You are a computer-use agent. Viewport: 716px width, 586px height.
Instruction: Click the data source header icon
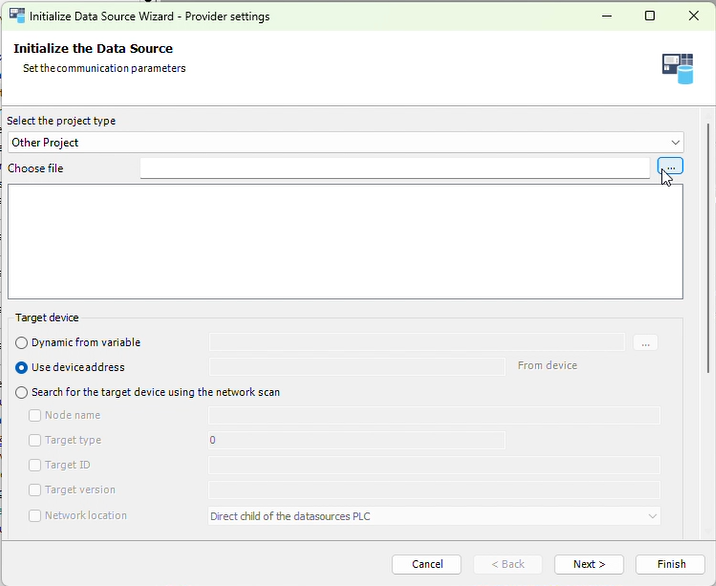(678, 69)
